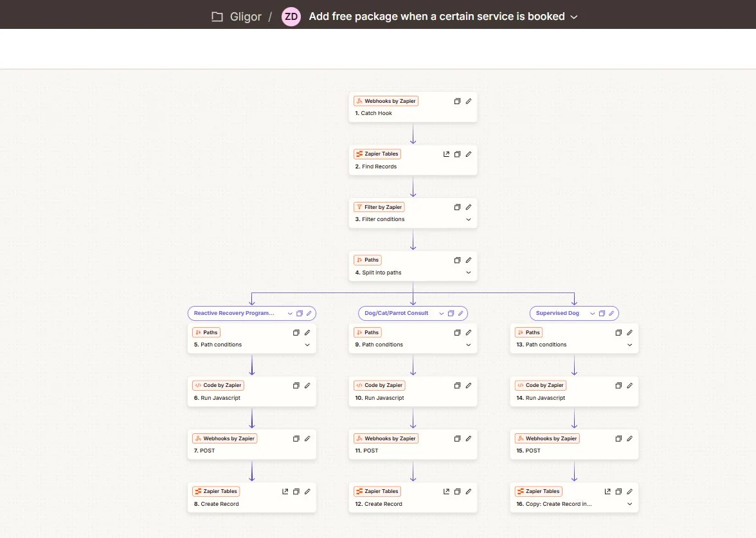Click the duplicate icon on Filter conditions step
This screenshot has width=756, height=538.
457,207
